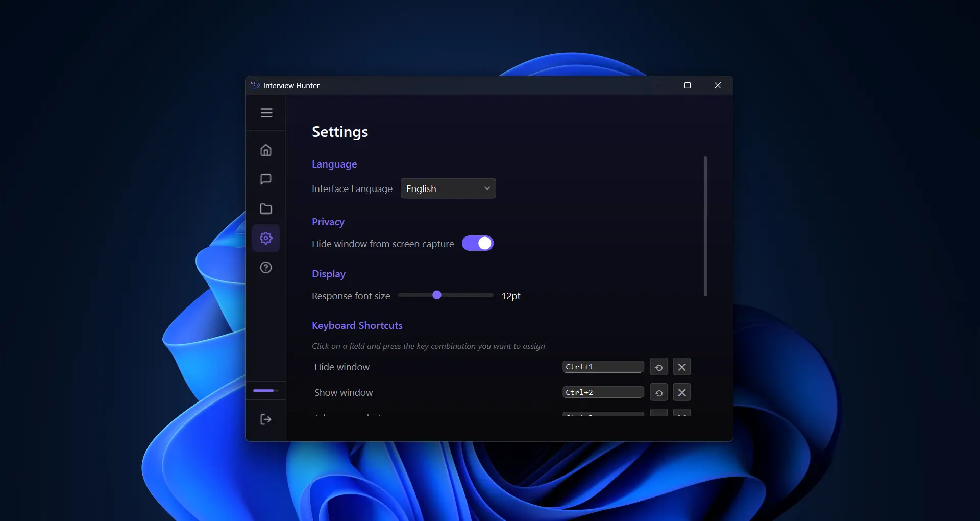Open the Help section in the sidebar
980x521 pixels.
(266, 267)
